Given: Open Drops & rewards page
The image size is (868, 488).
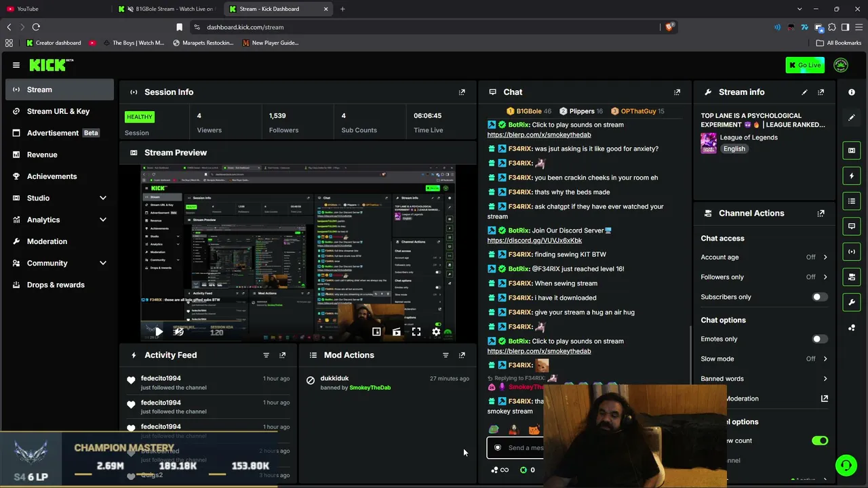Looking at the screenshot, I should 60,285.
